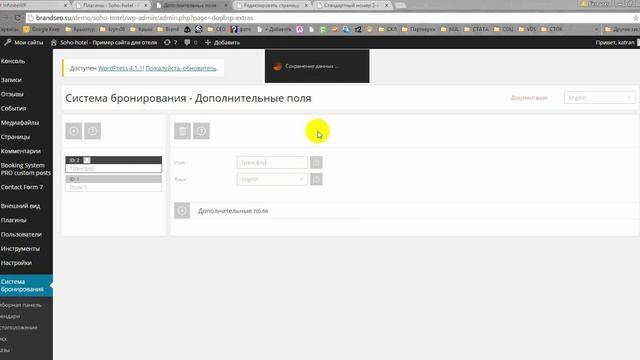Click the add extra field group icon
Image resolution: width=640 pixels, height=360 pixels.
(x=74, y=131)
